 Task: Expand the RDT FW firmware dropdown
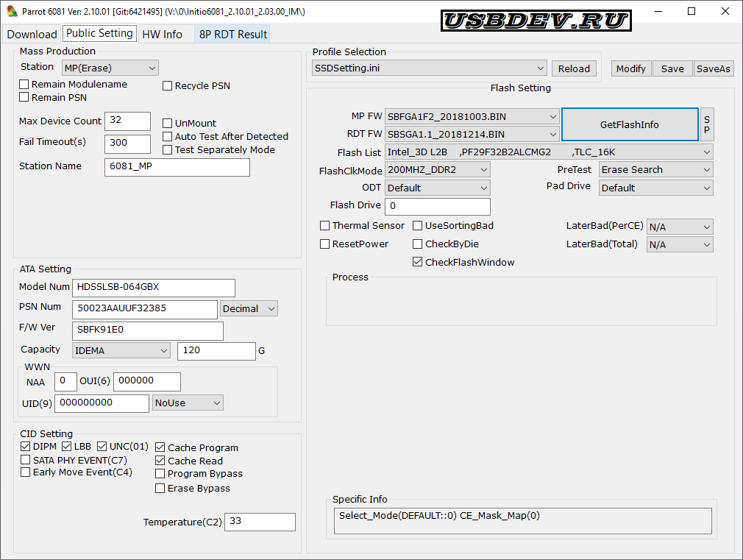(x=472, y=134)
